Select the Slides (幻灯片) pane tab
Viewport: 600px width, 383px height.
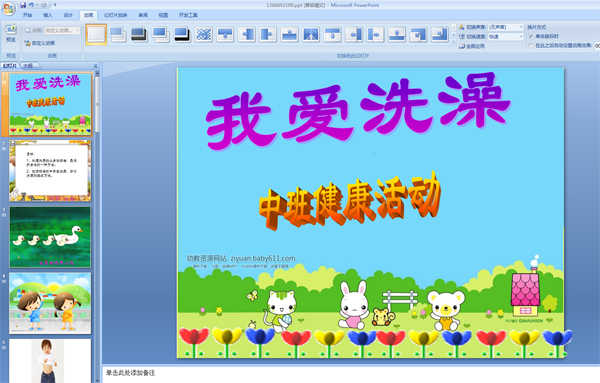tap(10, 66)
